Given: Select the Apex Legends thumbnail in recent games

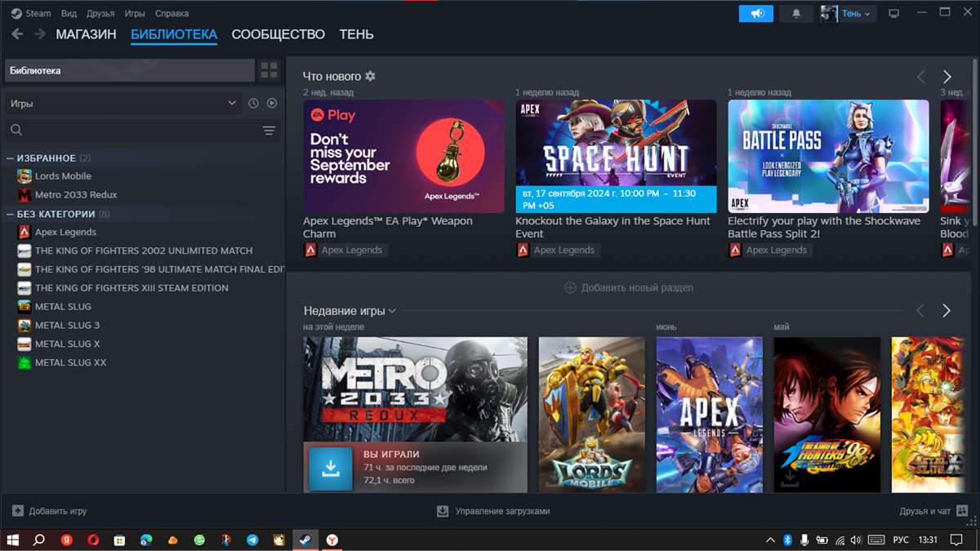Looking at the screenshot, I should [709, 415].
